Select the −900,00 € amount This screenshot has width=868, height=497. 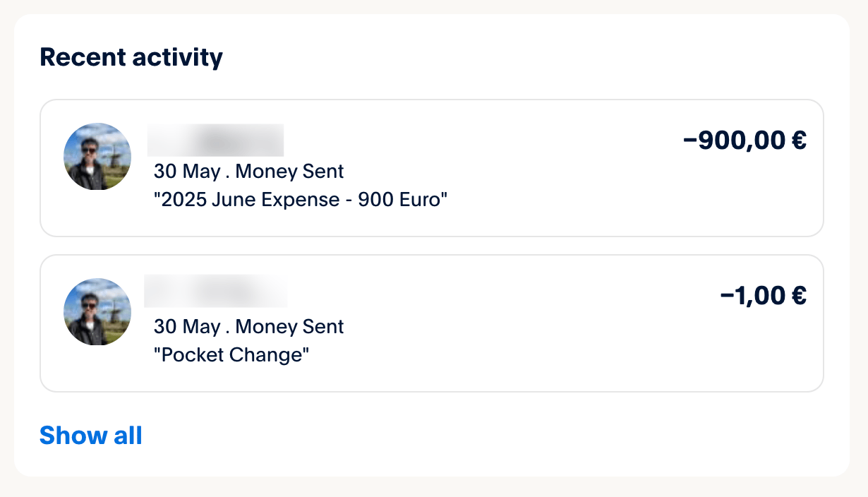tap(744, 140)
